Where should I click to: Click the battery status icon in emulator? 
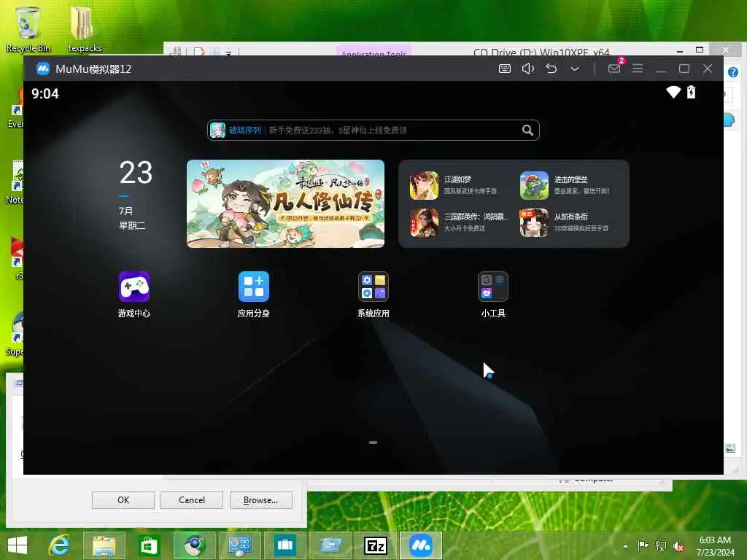(x=692, y=92)
